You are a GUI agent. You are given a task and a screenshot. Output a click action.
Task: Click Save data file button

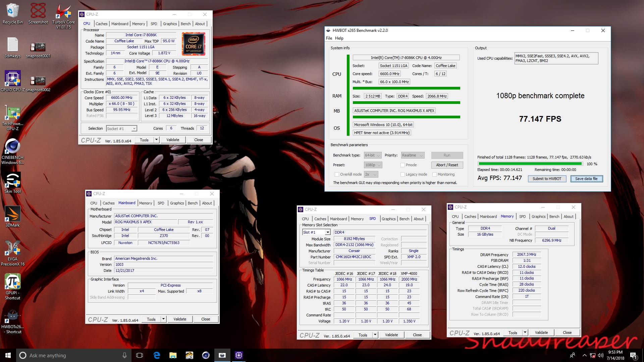(x=586, y=179)
